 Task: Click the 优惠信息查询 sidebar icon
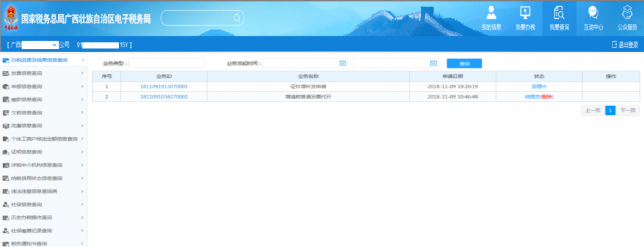coord(6,126)
